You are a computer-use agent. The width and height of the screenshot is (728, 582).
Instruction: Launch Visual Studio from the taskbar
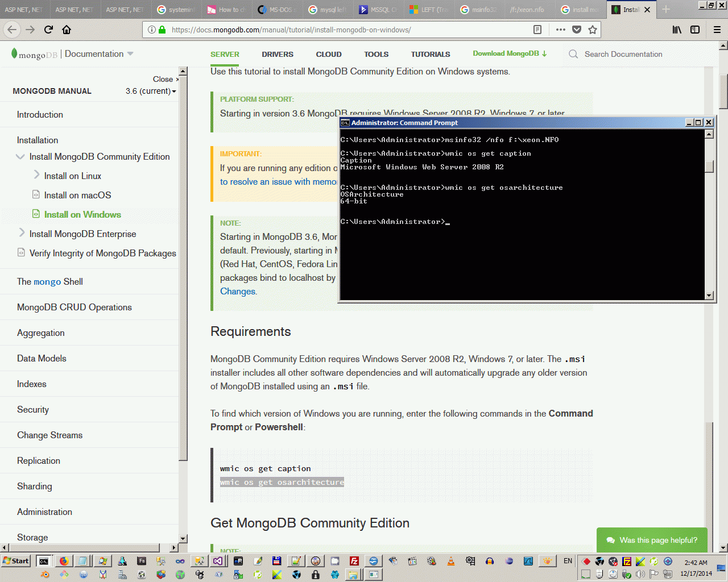[218, 561]
